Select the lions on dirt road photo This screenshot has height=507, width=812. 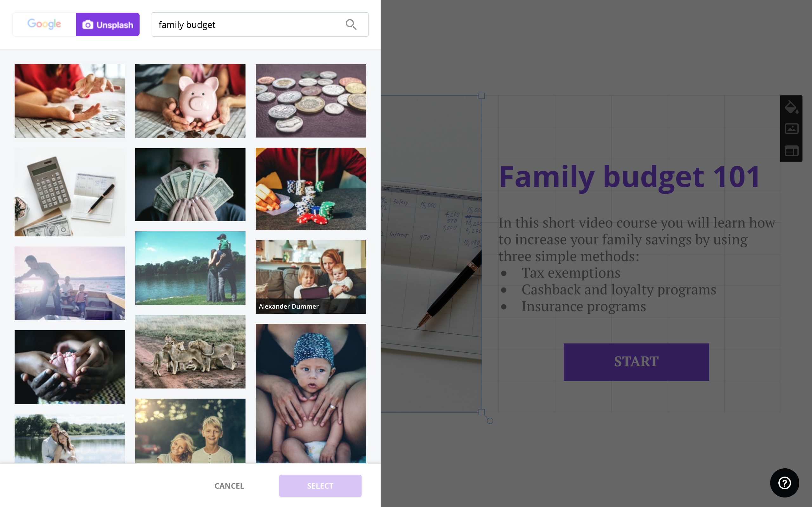tap(190, 351)
